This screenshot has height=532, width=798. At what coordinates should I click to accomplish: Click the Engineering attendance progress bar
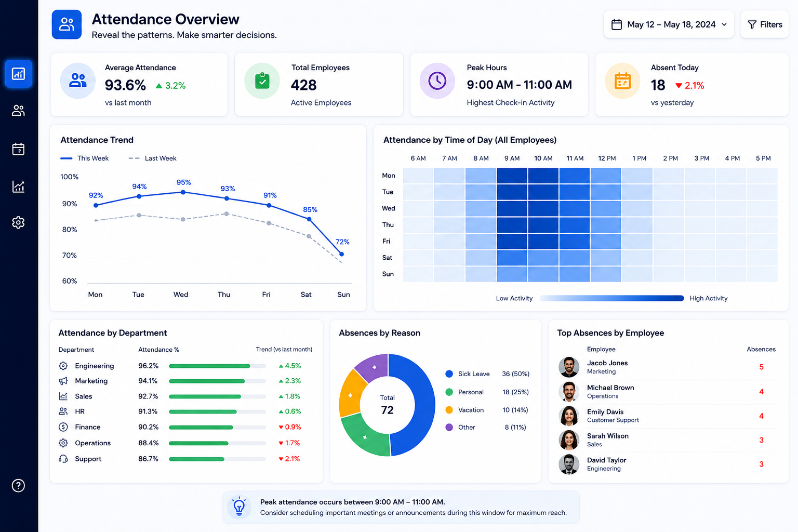coord(217,366)
